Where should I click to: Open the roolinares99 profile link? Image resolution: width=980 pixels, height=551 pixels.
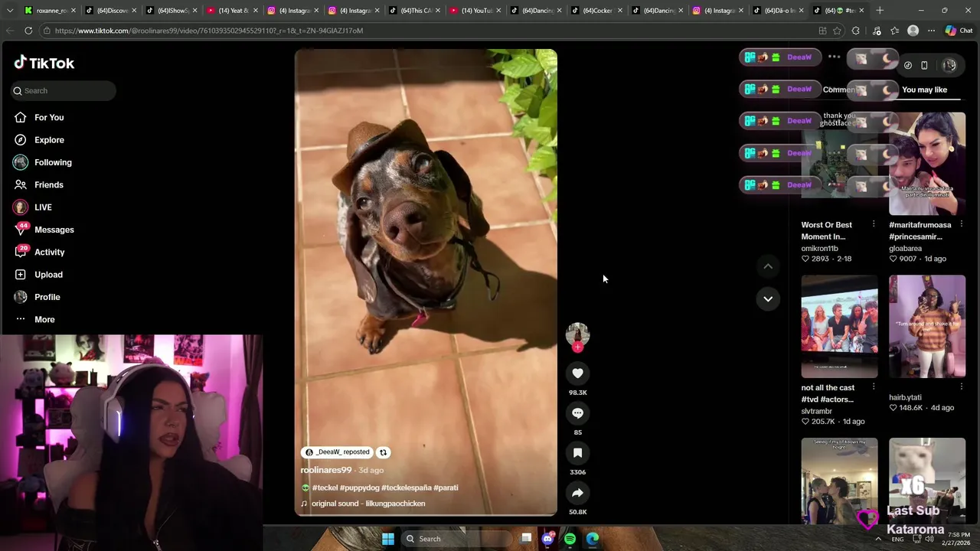tap(326, 470)
